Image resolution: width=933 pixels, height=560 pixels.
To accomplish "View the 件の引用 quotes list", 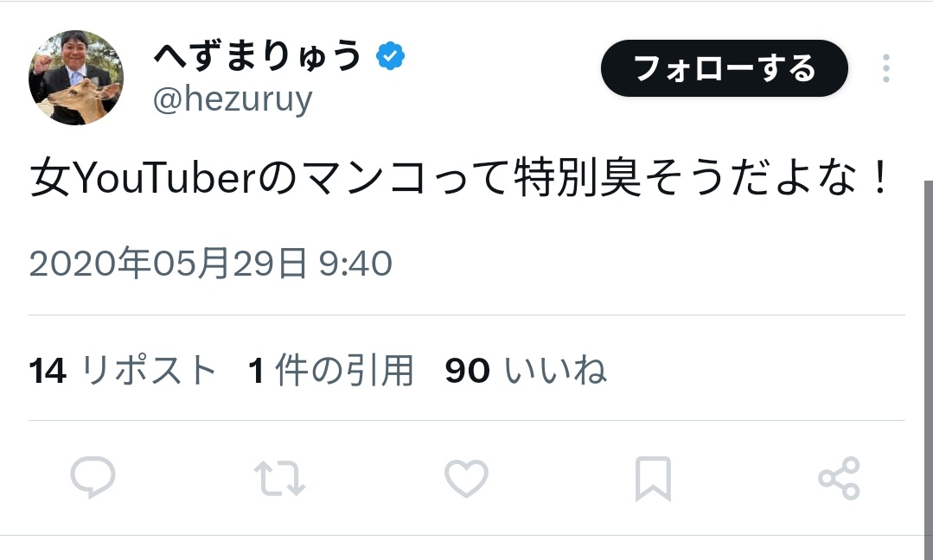I will coord(344,370).
